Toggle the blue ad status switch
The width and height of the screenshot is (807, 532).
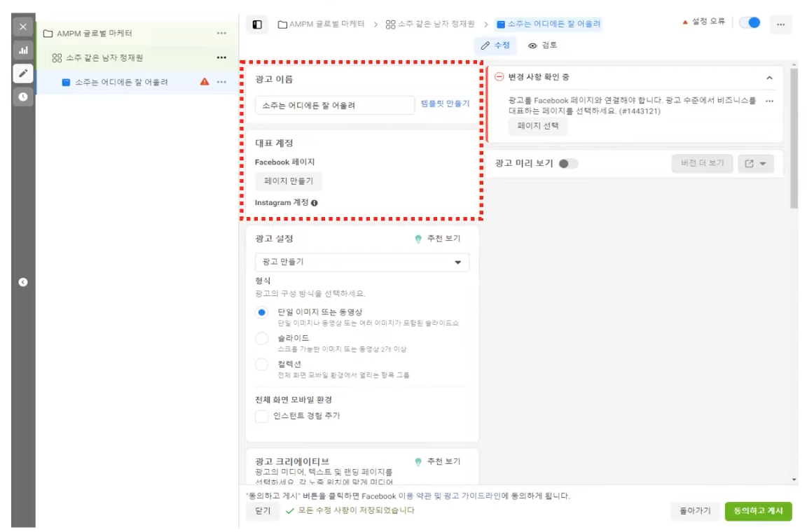750,23
